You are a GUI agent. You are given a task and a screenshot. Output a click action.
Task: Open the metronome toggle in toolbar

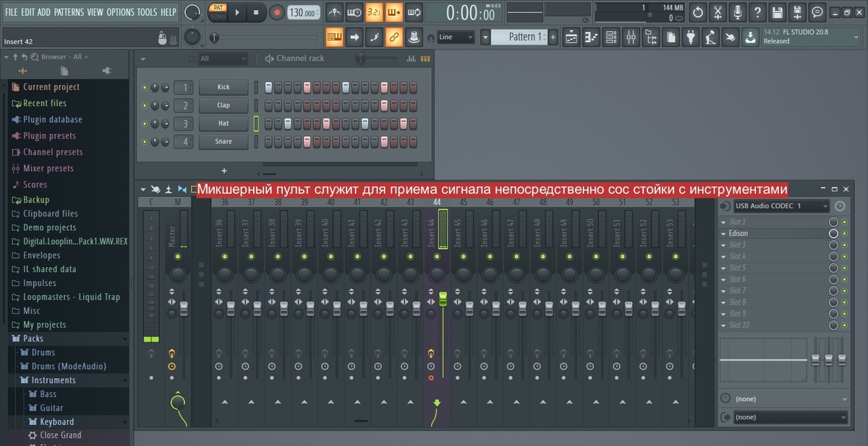334,12
